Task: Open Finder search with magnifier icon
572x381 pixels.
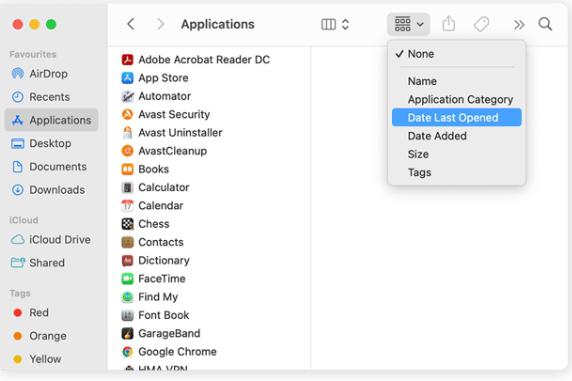Action: tap(545, 24)
